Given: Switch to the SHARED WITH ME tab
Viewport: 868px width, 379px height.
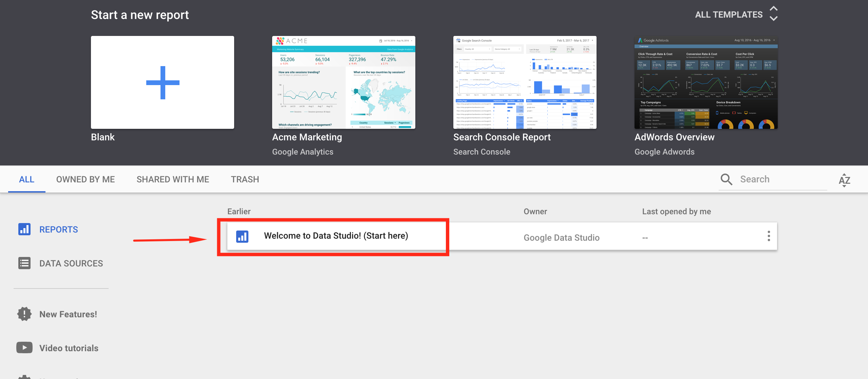Looking at the screenshot, I should click(x=173, y=179).
